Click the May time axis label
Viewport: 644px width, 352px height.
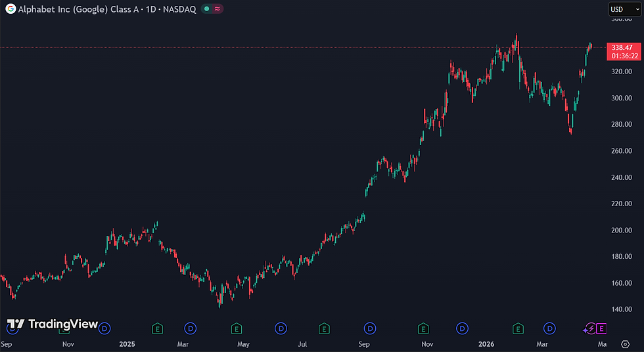pos(243,344)
